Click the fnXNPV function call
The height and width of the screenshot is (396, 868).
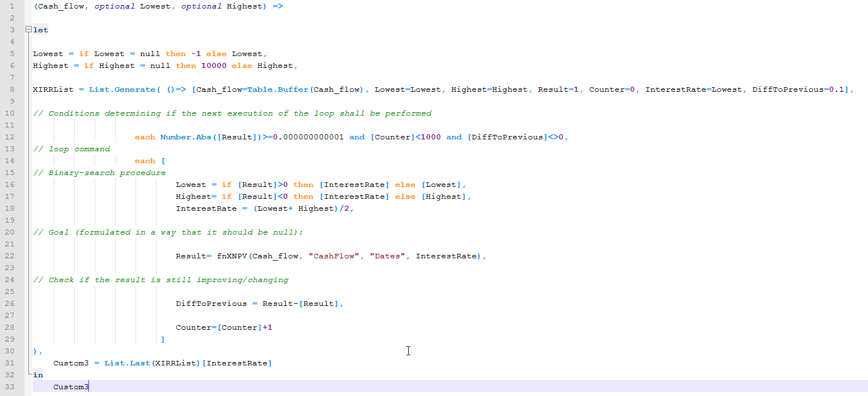[x=232, y=256]
